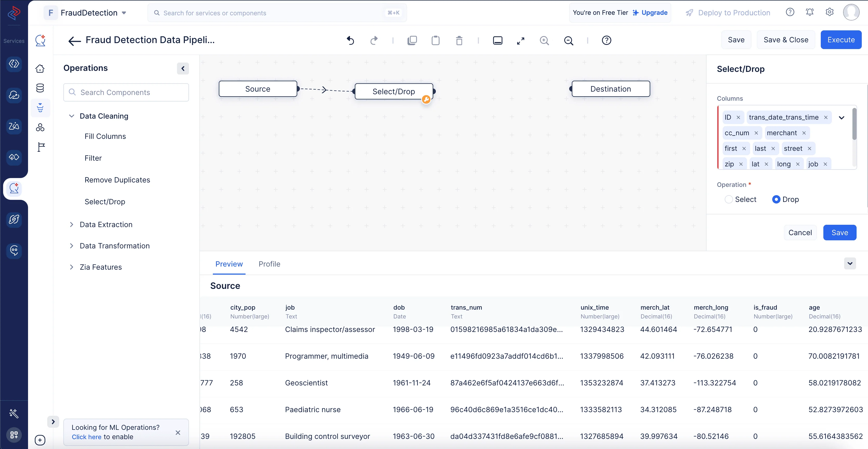Zoom in on the pipeline canvas

pos(545,40)
